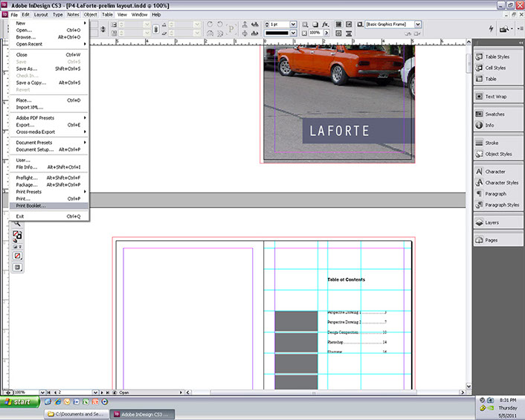Screen dimensions: 525x420
Task: Toggle formatting affects container button
Action: (x=15, y=247)
